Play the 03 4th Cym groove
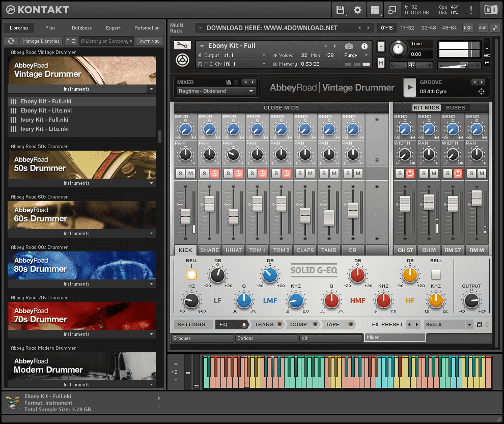The width and height of the screenshot is (504, 424). click(x=409, y=87)
